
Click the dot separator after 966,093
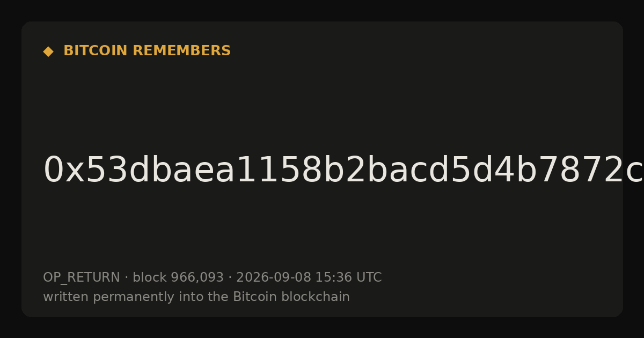[x=230, y=278]
